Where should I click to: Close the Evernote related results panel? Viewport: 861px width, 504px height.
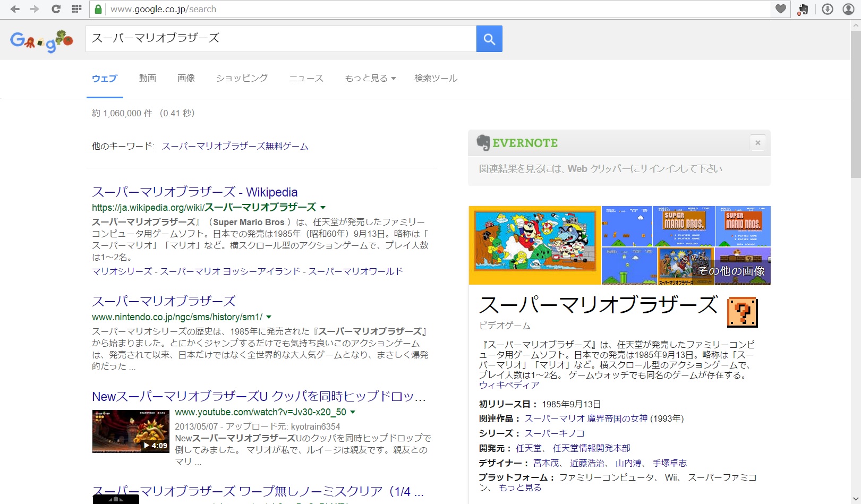pyautogui.click(x=758, y=142)
